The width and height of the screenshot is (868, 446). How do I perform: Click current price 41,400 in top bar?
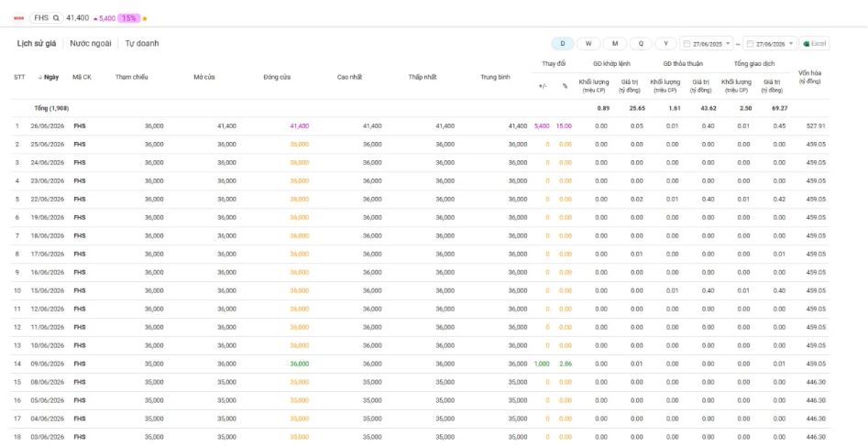(x=78, y=18)
